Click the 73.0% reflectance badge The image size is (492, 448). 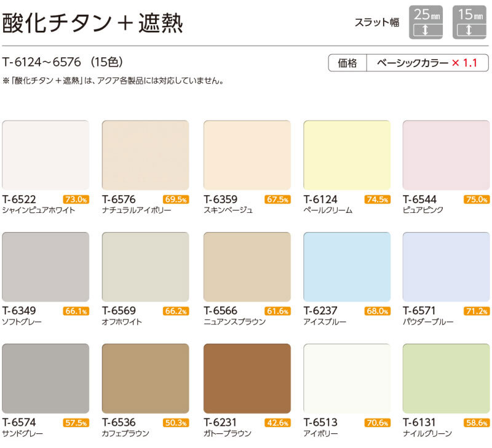pyautogui.click(x=76, y=199)
